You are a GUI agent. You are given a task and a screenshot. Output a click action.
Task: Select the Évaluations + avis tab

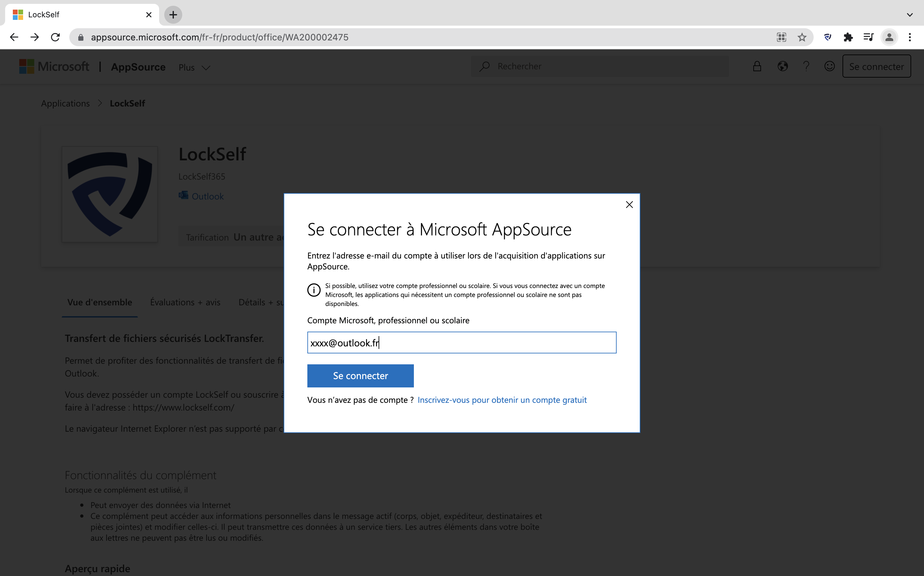[x=184, y=302]
